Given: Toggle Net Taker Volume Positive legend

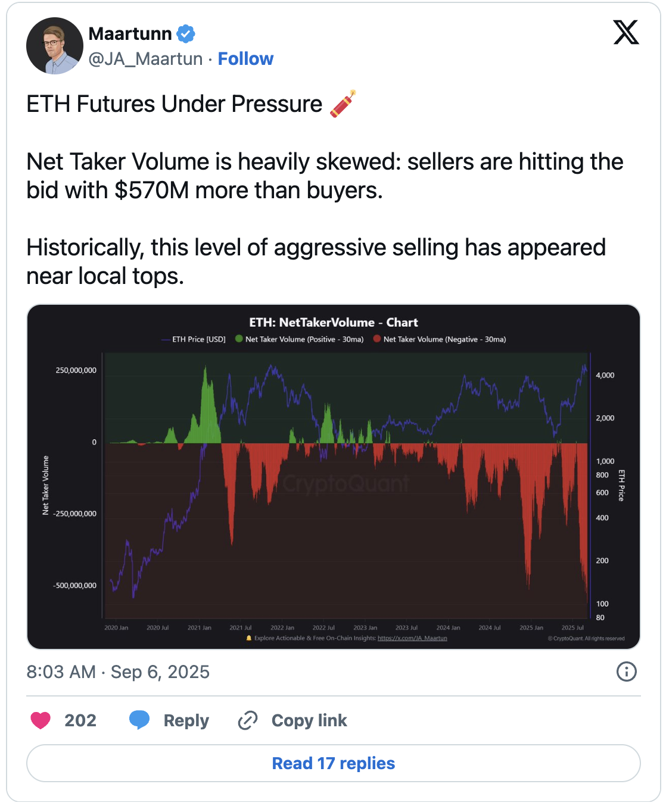Looking at the screenshot, I should (x=299, y=339).
